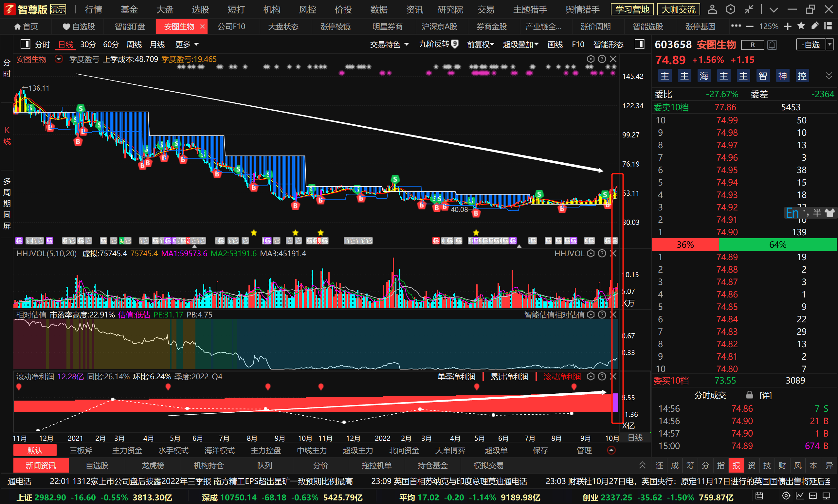Open the dropdown arrow beside -自选
Screen dimensions: 838x504
click(830, 45)
